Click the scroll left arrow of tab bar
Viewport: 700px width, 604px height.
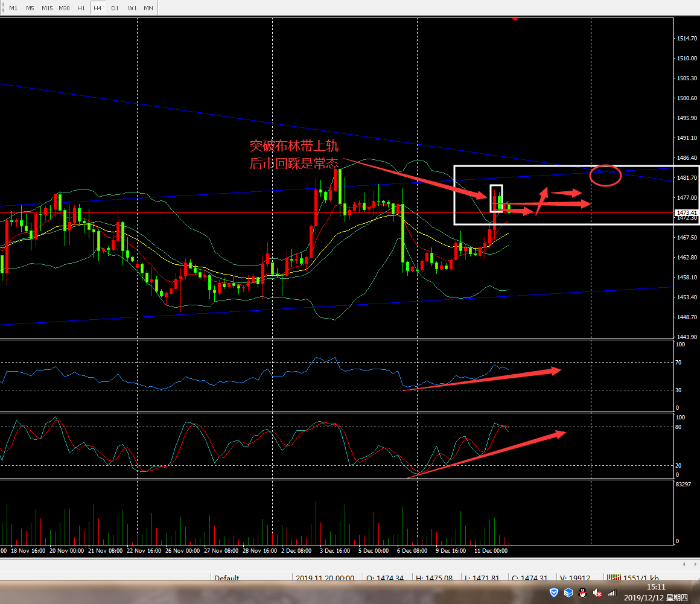pyautogui.click(x=684, y=564)
